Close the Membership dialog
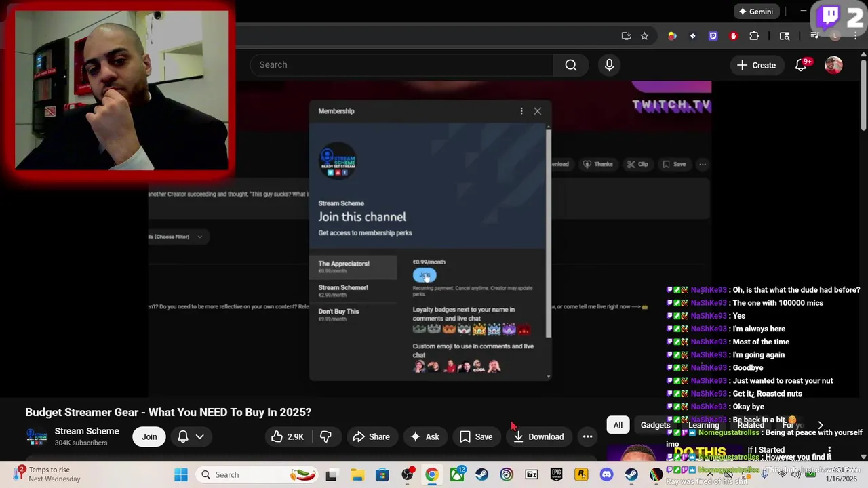 [x=537, y=111]
